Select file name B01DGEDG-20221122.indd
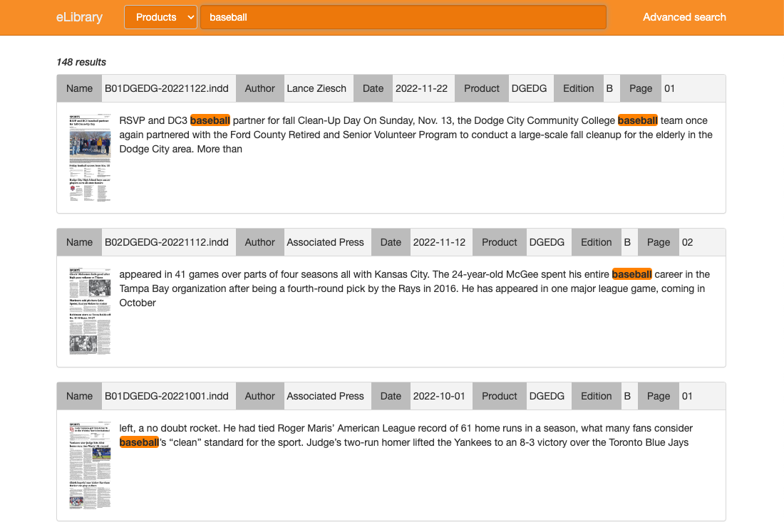 pos(167,88)
